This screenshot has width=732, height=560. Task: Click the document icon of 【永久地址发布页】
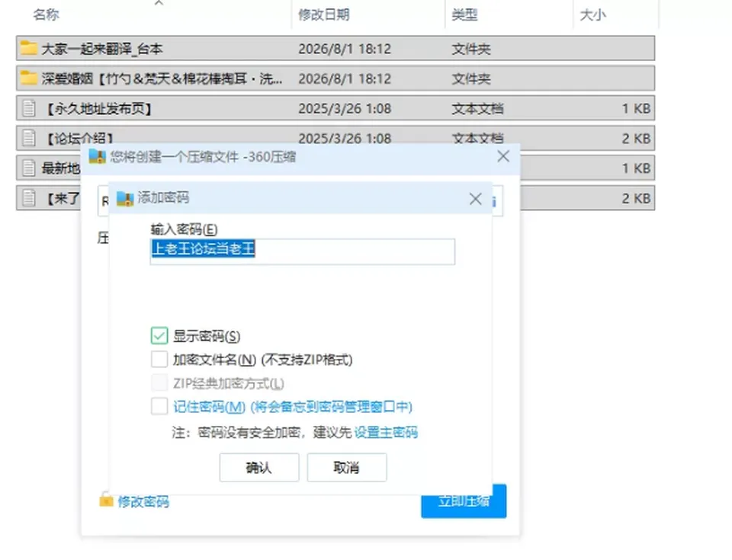click(28, 108)
